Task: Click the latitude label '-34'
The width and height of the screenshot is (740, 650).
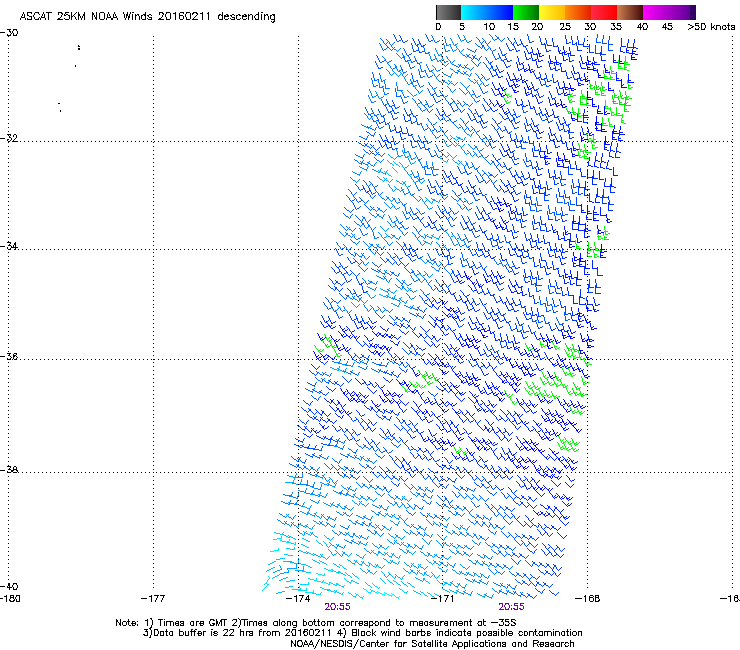Action: (x=9, y=246)
